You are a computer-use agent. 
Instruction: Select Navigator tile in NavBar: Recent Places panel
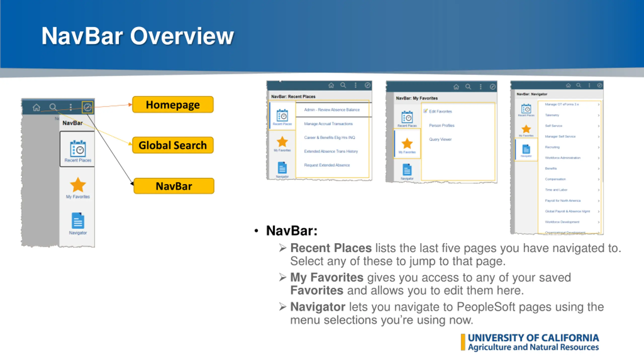tap(282, 170)
